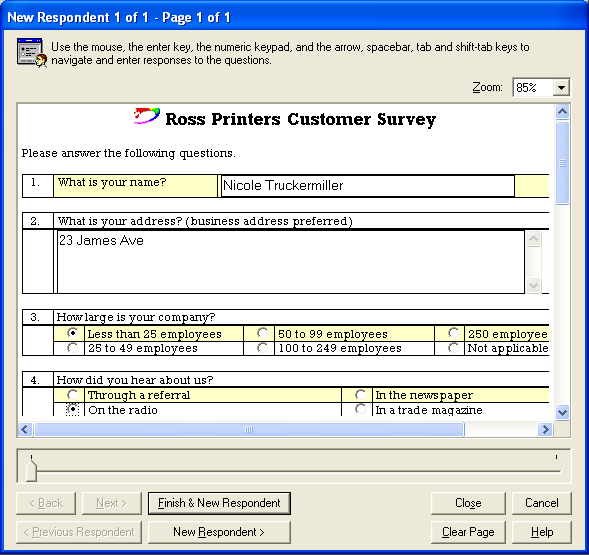The height and width of the screenshot is (555, 589).
Task: Click the address box scroll down arrow
Action: [x=533, y=285]
